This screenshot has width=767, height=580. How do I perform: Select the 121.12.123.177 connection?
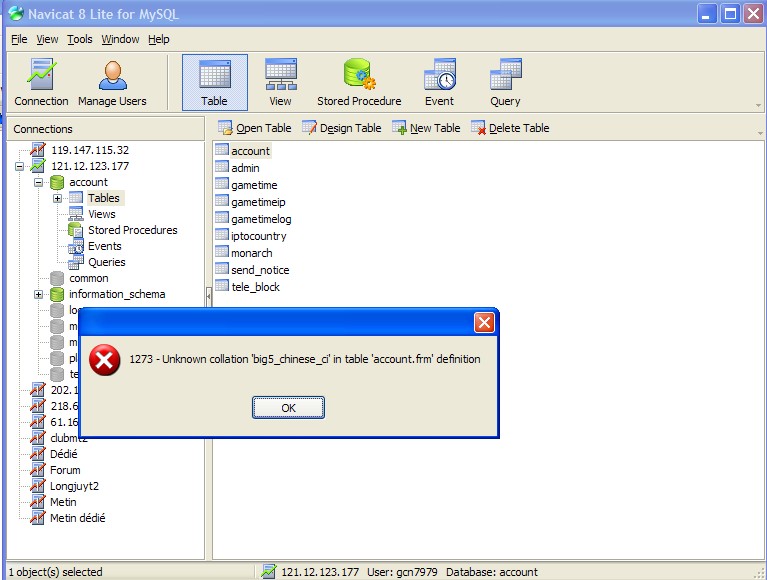coord(90,166)
